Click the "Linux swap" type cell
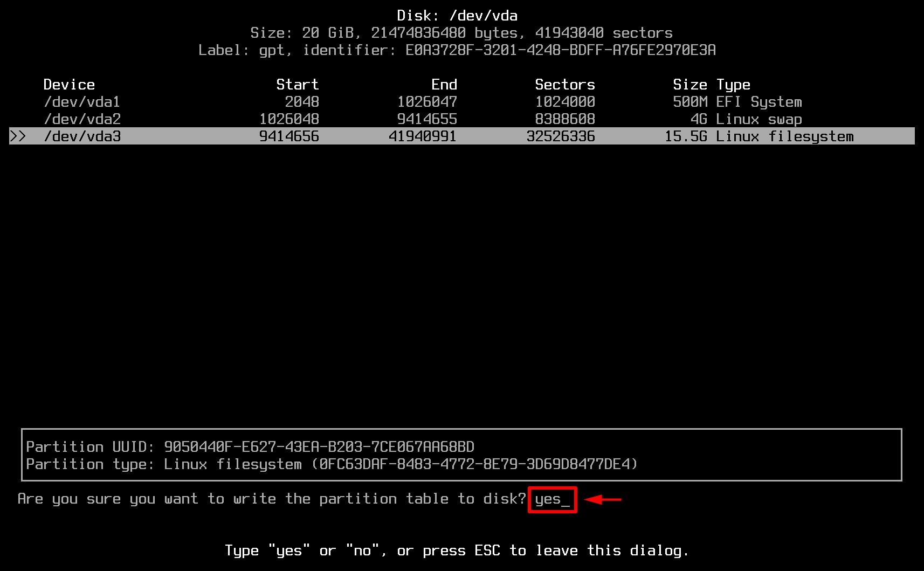 759,119
